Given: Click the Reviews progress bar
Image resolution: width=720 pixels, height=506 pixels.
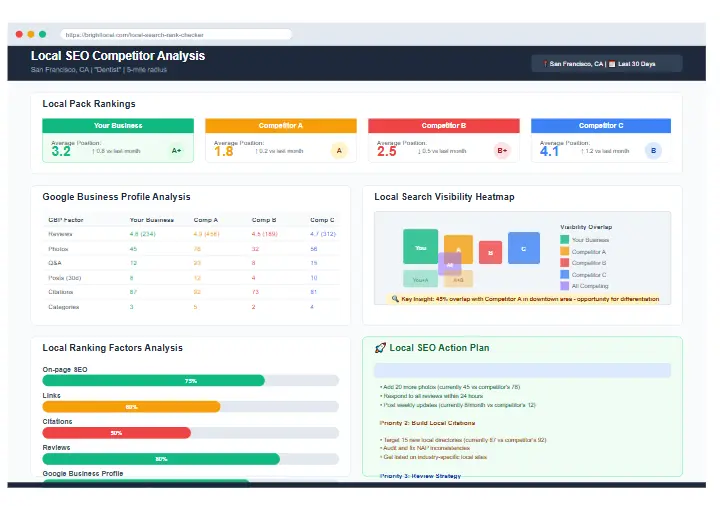Looking at the screenshot, I should pyautogui.click(x=191, y=459).
